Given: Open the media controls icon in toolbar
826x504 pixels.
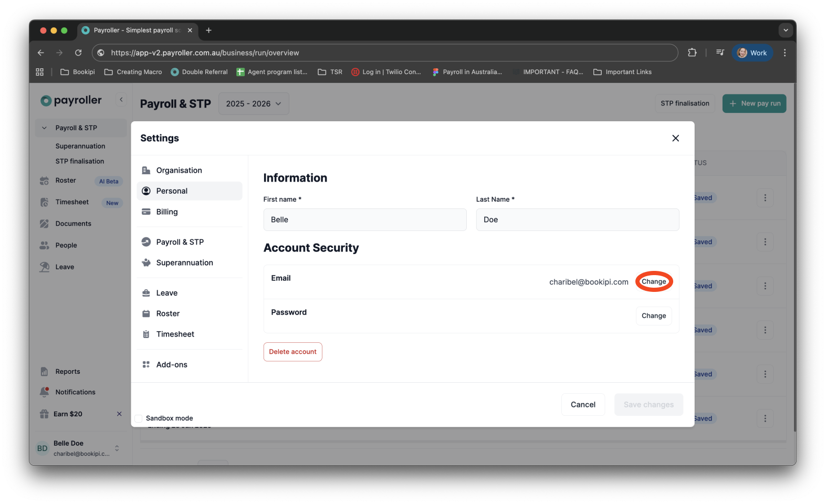Looking at the screenshot, I should click(720, 52).
